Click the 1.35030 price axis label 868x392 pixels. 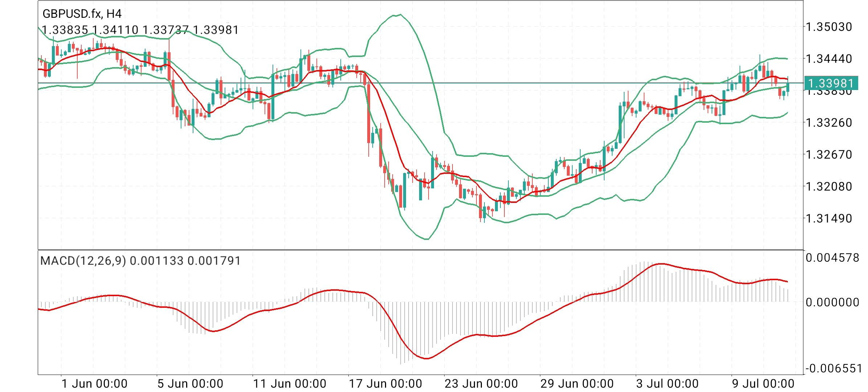point(829,26)
